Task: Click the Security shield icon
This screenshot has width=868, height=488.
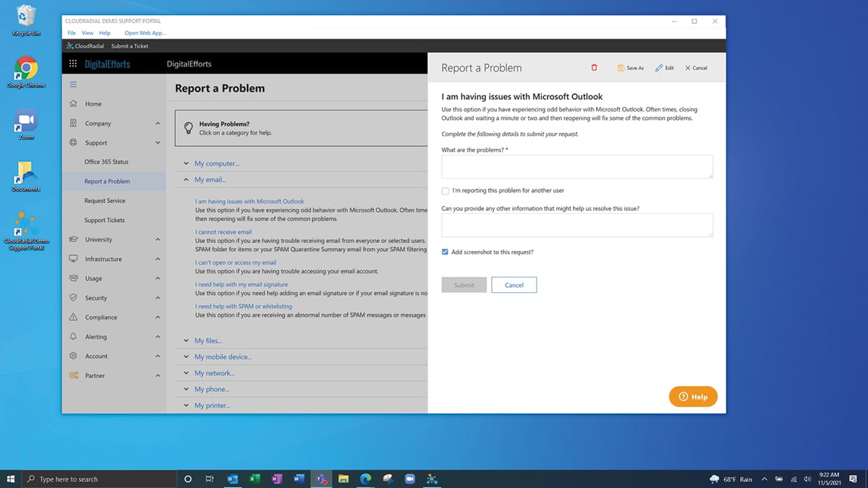Action: tap(73, 298)
